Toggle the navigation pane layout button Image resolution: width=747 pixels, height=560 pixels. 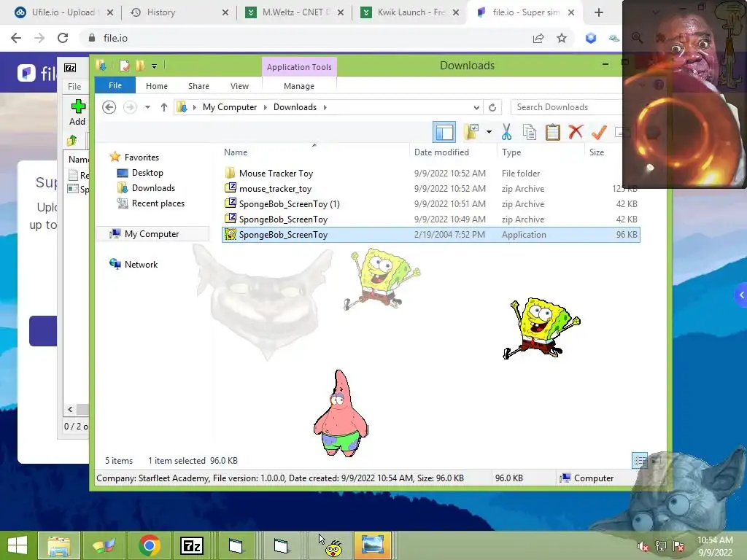(444, 132)
